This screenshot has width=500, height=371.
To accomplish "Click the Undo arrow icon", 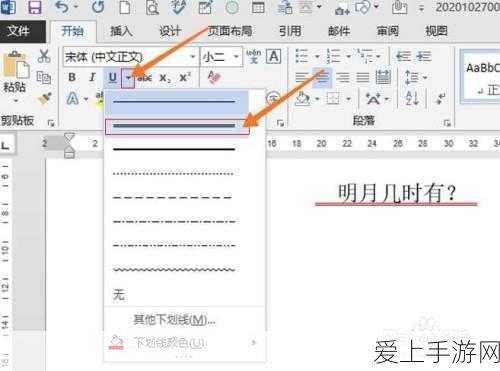I will click(63, 7).
